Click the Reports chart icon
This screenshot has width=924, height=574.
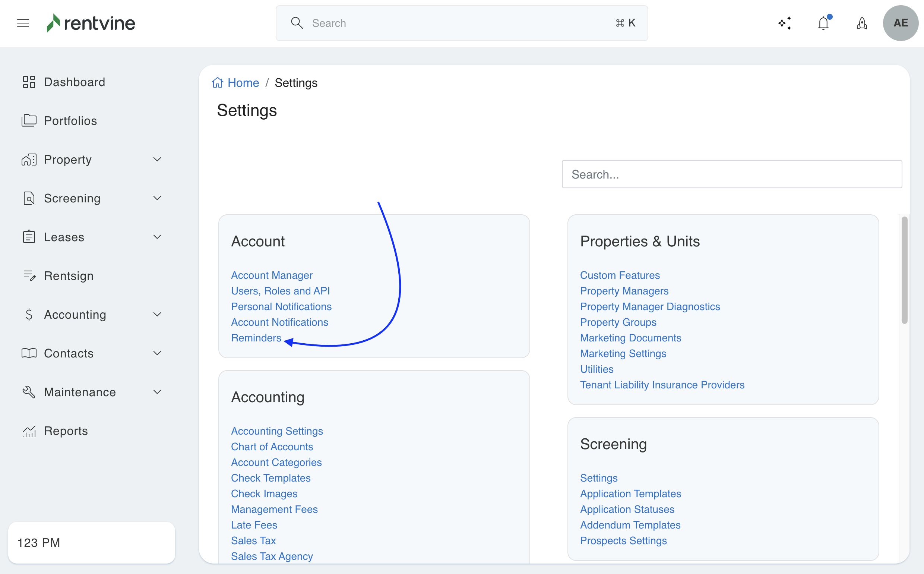pos(29,431)
